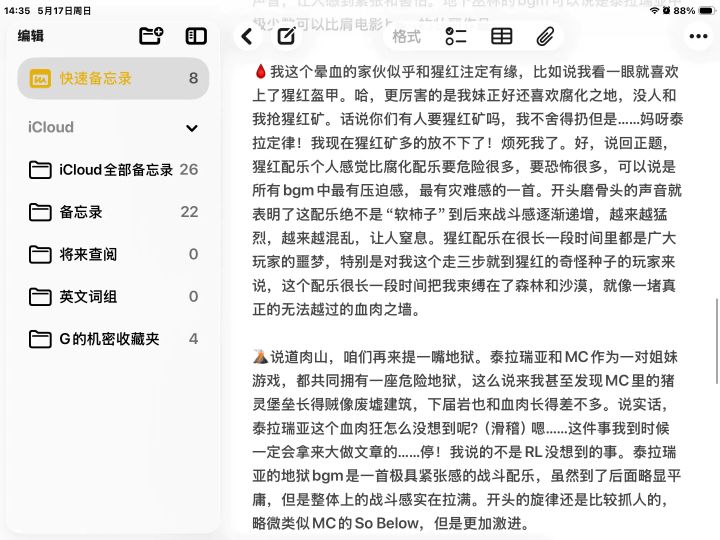The width and height of the screenshot is (720, 540).
Task: Compose a new note
Action: pyautogui.click(x=287, y=36)
